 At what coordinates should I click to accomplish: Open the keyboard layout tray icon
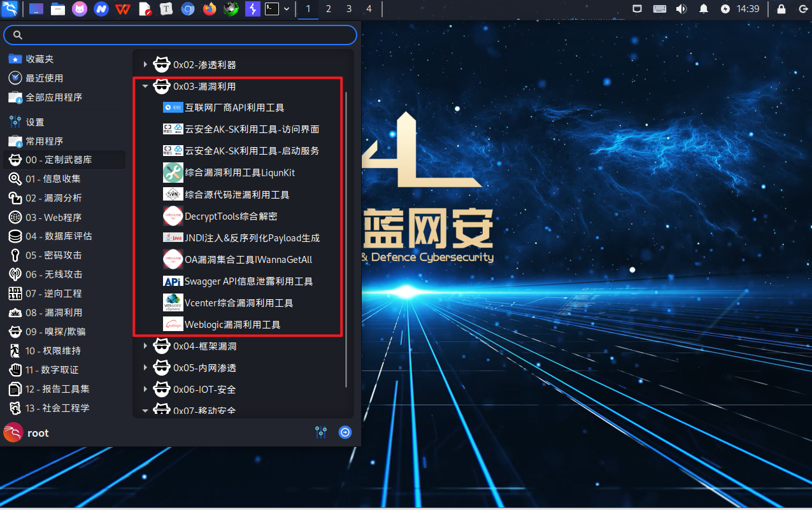659,9
